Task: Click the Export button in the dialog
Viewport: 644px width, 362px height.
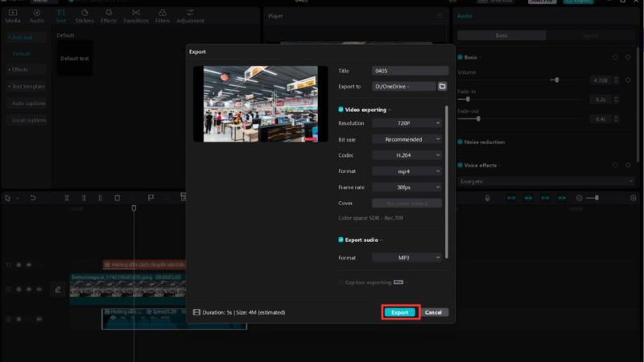Action: (x=400, y=312)
